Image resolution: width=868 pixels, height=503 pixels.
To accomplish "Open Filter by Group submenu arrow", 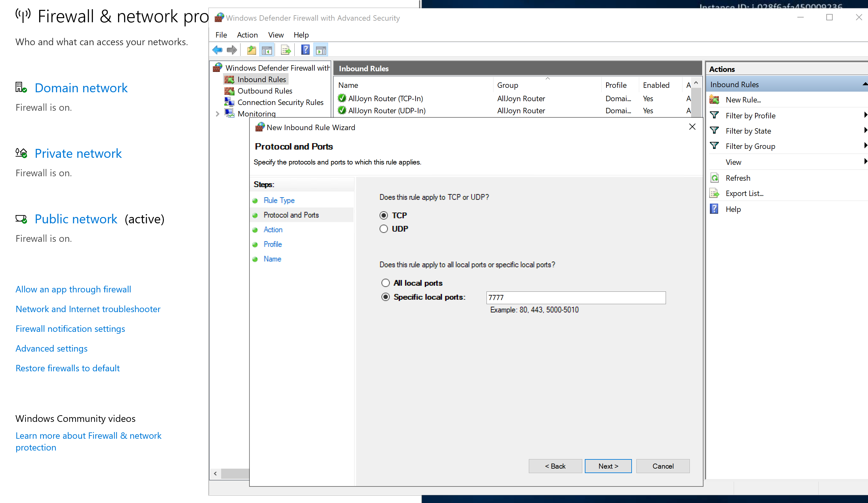I will point(865,145).
